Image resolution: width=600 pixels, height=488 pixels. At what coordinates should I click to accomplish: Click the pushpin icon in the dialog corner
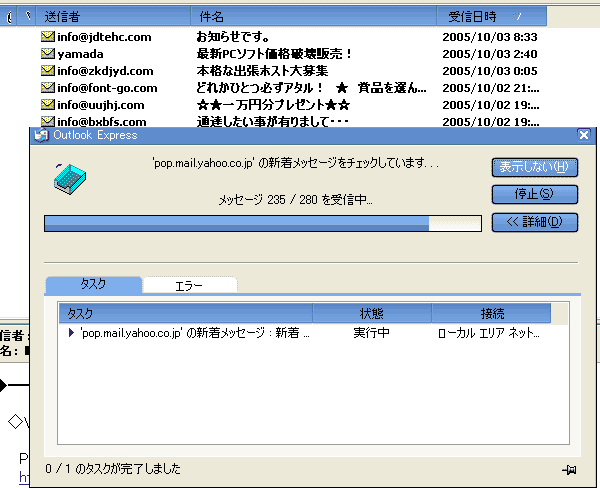click(x=569, y=470)
